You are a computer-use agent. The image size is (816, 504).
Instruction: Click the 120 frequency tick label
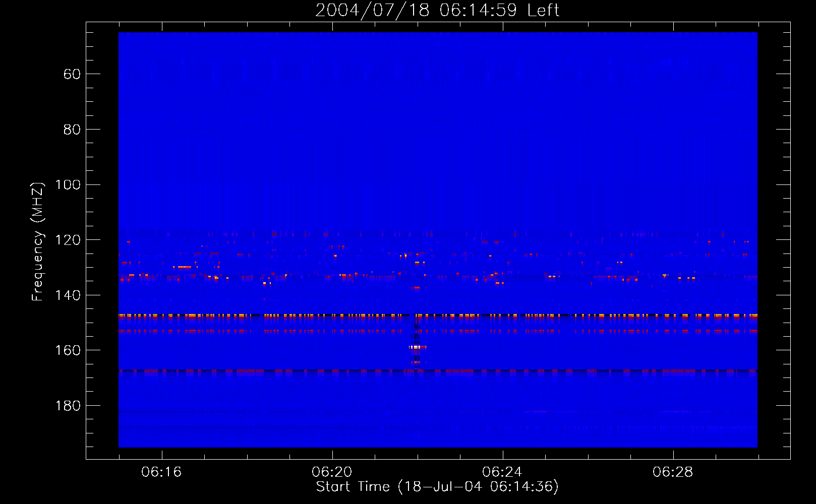tap(68, 240)
